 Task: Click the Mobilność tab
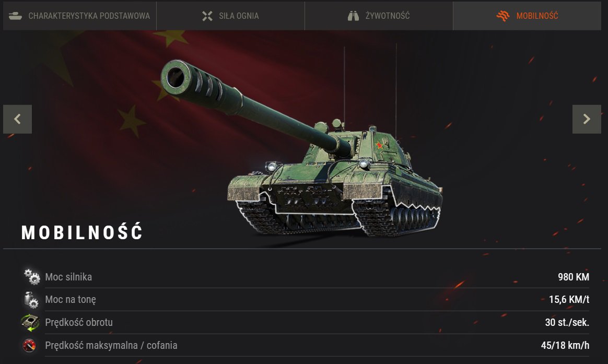tap(527, 16)
